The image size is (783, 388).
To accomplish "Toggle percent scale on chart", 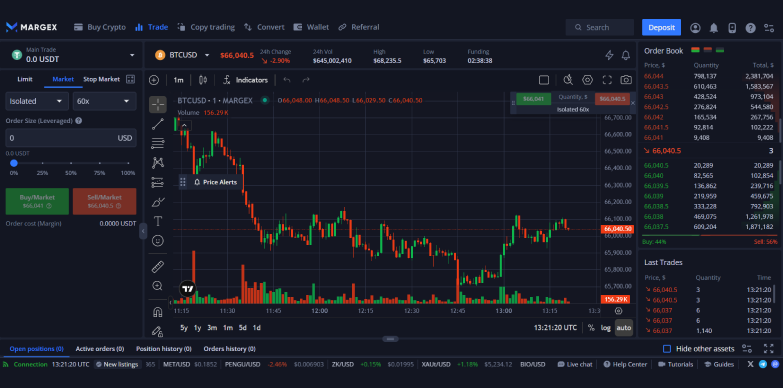I will tap(591, 328).
